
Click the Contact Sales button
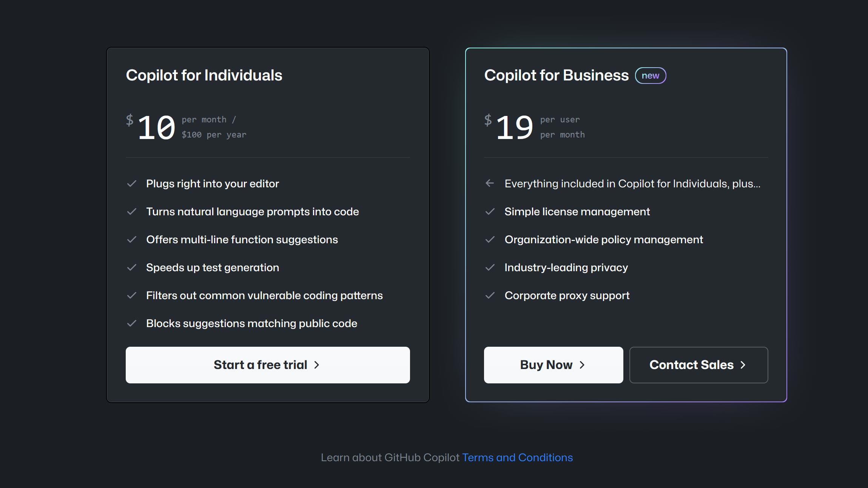click(x=698, y=365)
